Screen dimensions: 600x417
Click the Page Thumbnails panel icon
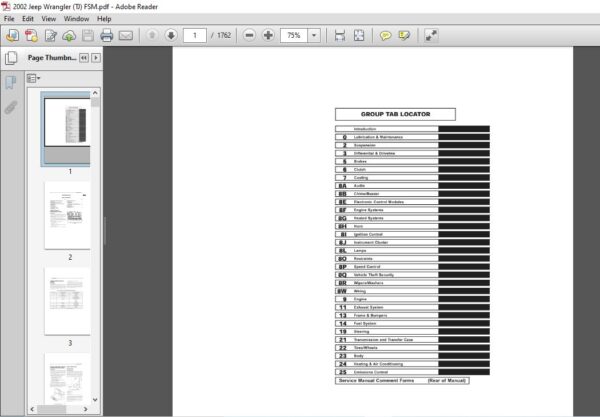tap(11, 58)
